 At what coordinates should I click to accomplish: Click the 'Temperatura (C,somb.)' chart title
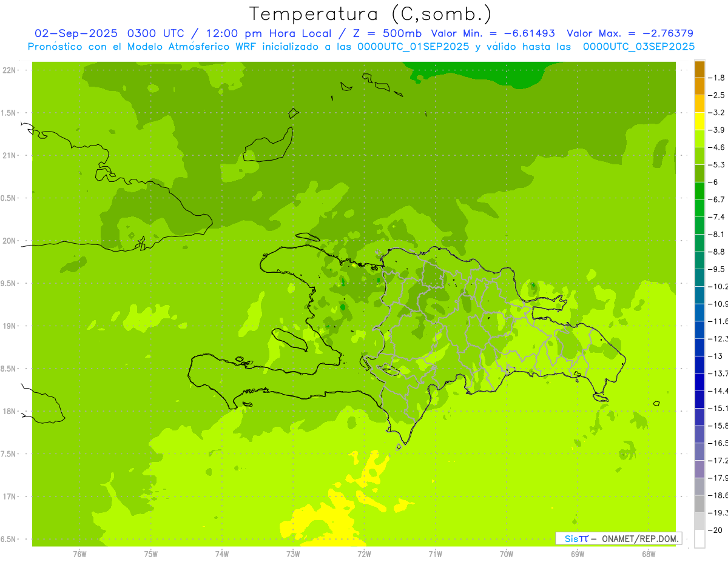pos(371,14)
